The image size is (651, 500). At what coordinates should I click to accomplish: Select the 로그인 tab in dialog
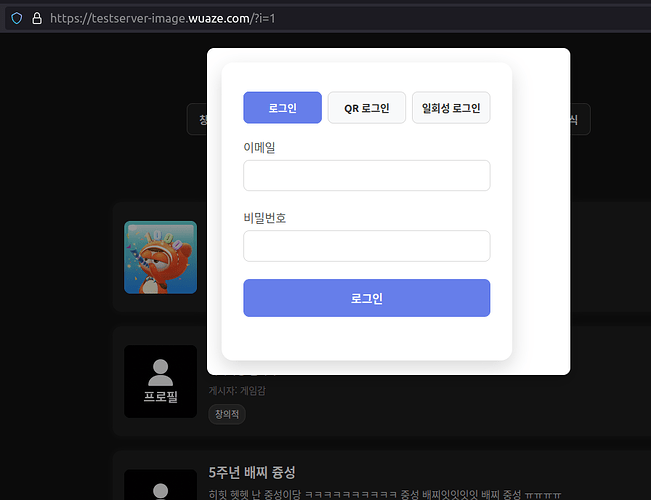point(282,108)
